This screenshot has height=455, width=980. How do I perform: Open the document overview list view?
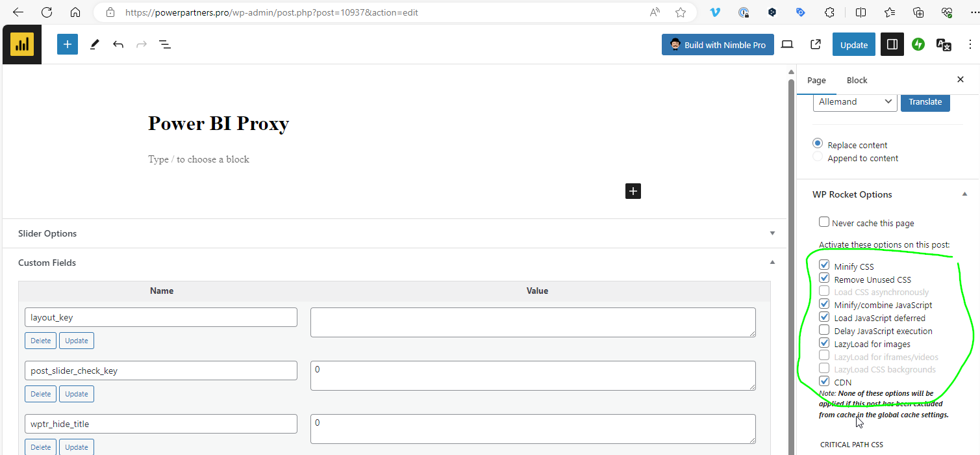point(165,44)
